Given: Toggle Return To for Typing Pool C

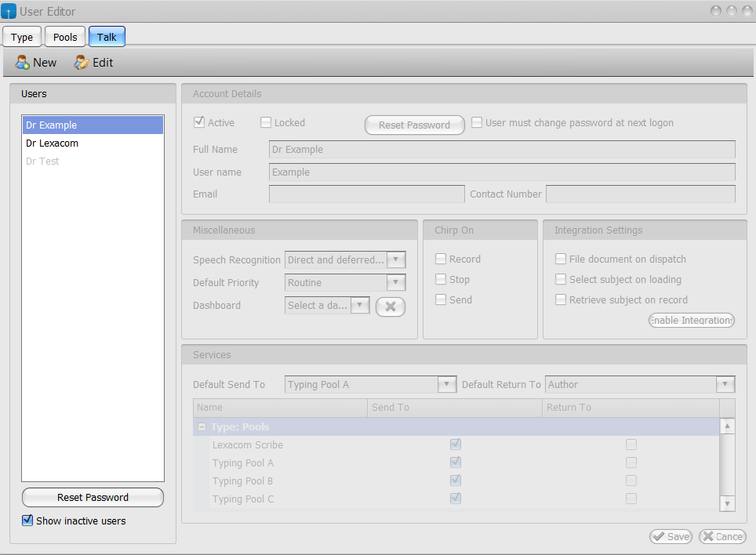Looking at the screenshot, I should tap(631, 498).
